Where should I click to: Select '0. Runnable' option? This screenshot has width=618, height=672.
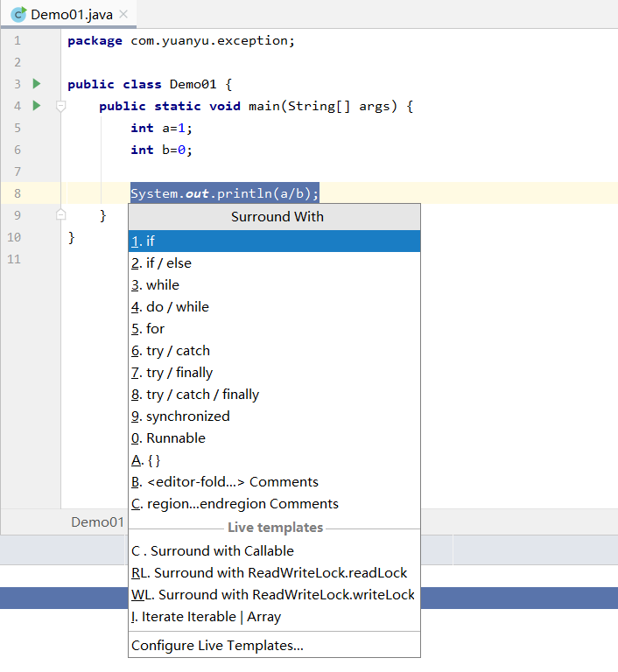click(x=275, y=438)
